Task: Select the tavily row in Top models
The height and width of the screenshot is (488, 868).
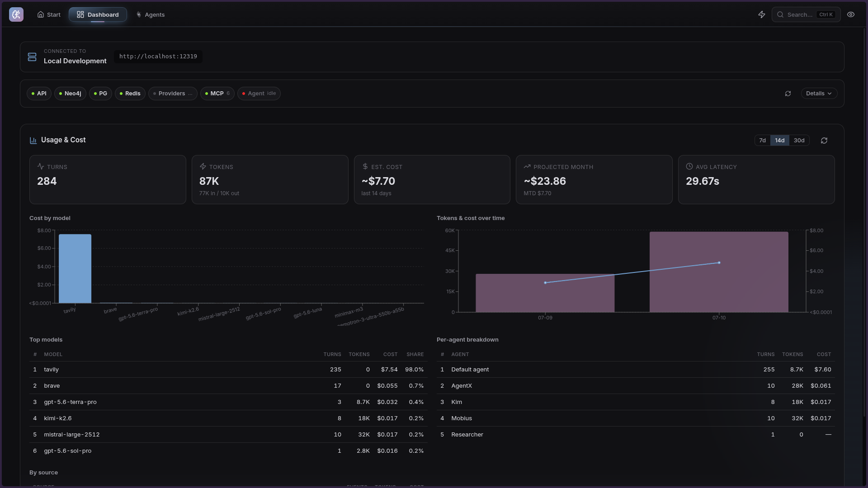Action: point(228,370)
